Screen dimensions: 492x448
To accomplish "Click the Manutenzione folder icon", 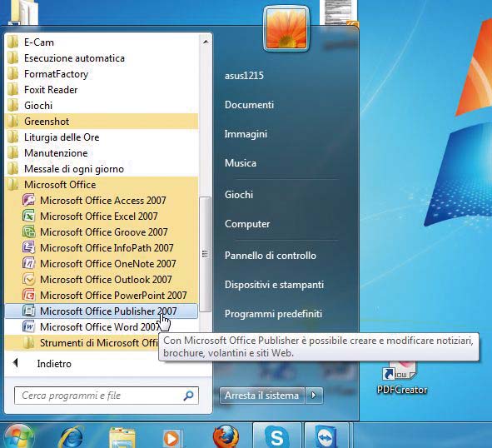I will click(x=12, y=153).
